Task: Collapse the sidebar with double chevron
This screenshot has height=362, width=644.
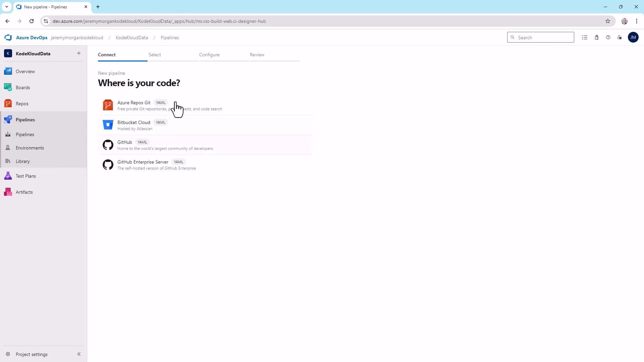Action: 79,354
